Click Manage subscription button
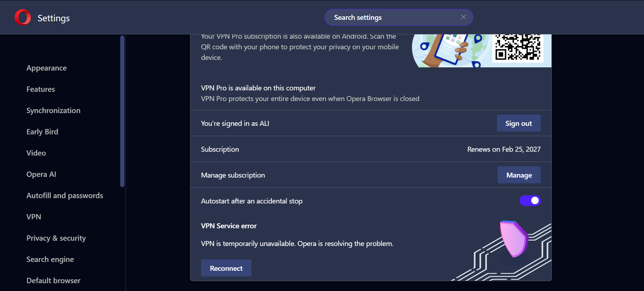This screenshot has width=644, height=291. pos(519,175)
